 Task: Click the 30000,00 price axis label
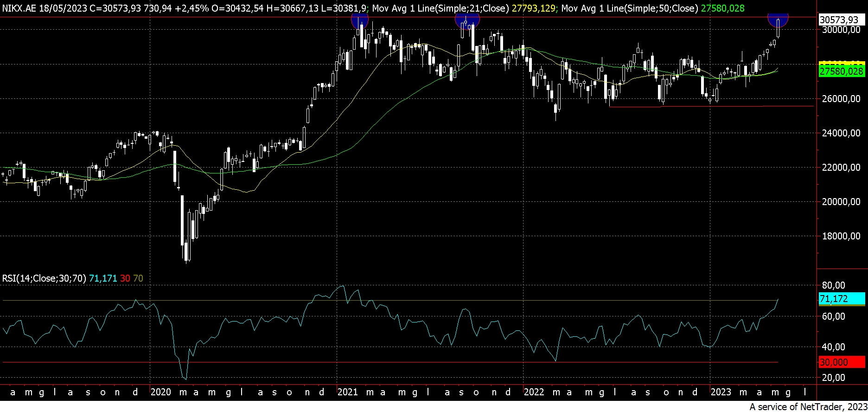(840, 30)
